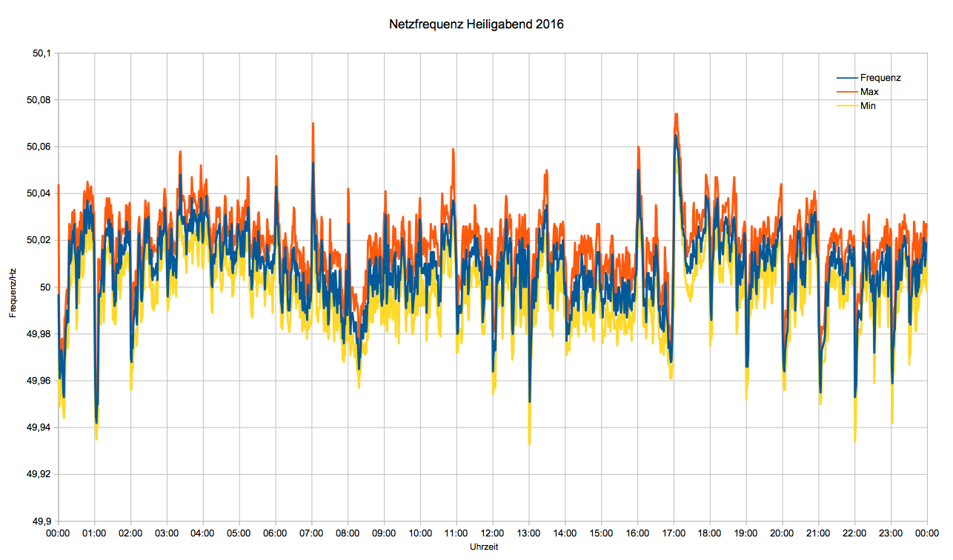The image size is (953, 560).
Task: Click the 49,9 y-axis label
Action: tap(43, 521)
